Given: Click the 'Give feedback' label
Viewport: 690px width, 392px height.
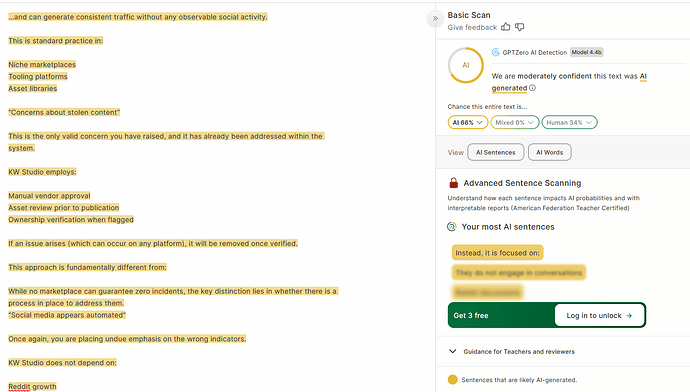Looking at the screenshot, I should [472, 27].
